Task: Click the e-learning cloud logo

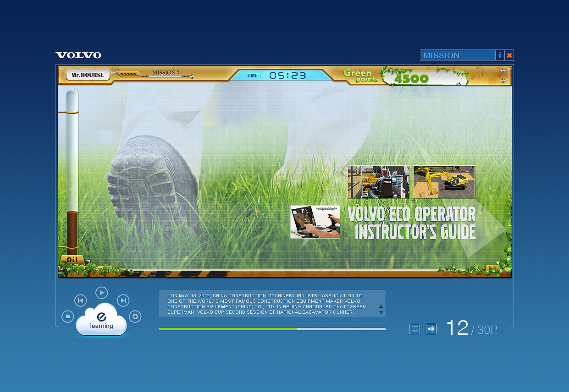Action: (101, 320)
